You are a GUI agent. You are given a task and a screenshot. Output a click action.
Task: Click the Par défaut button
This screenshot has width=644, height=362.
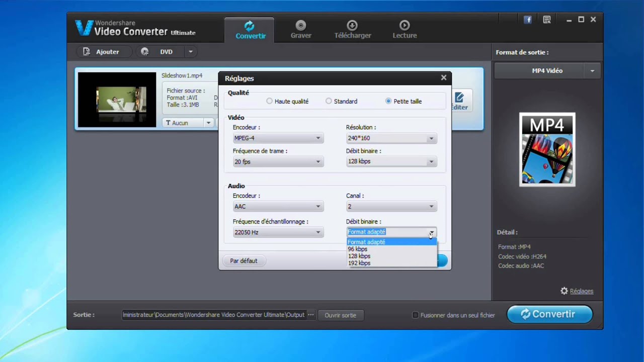coord(244,260)
